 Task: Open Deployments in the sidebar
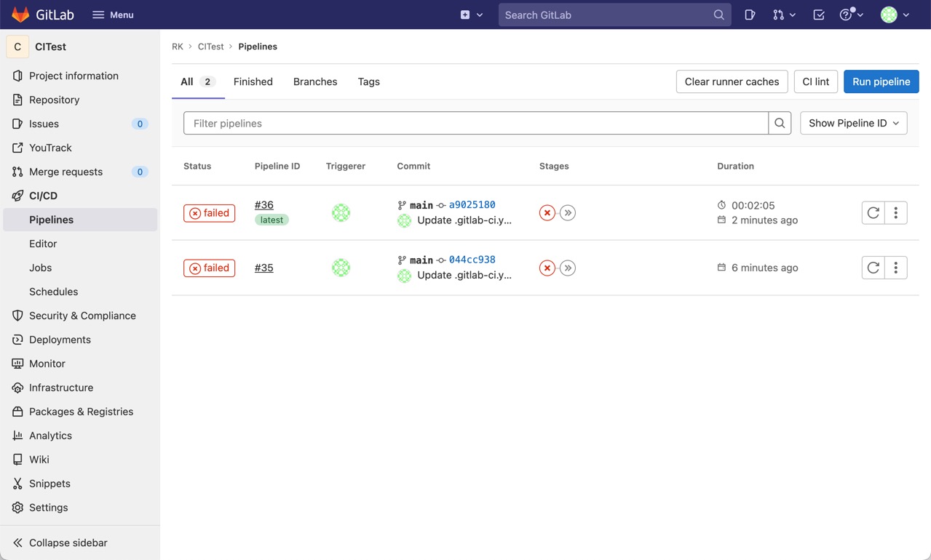[x=80, y=340]
